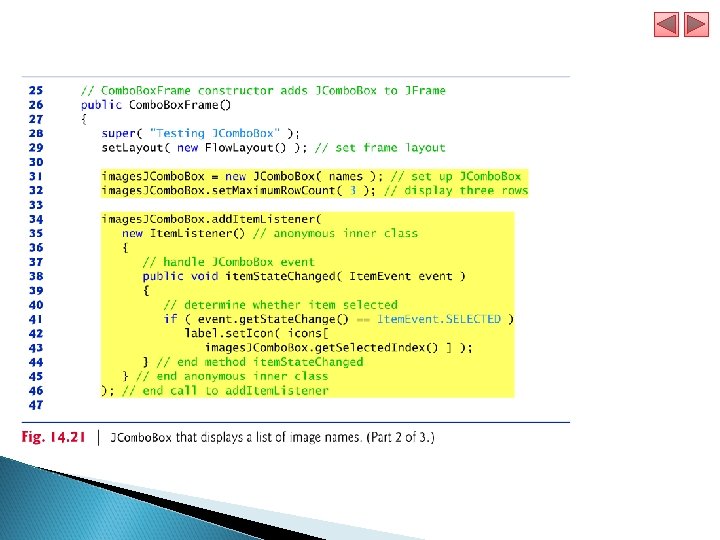Click line number 30

[x=36, y=162]
